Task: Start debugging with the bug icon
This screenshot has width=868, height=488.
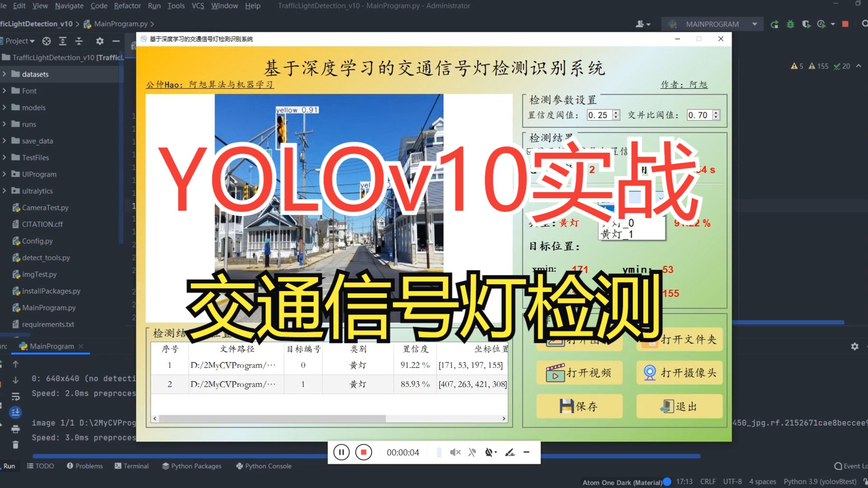Action: pyautogui.click(x=790, y=24)
